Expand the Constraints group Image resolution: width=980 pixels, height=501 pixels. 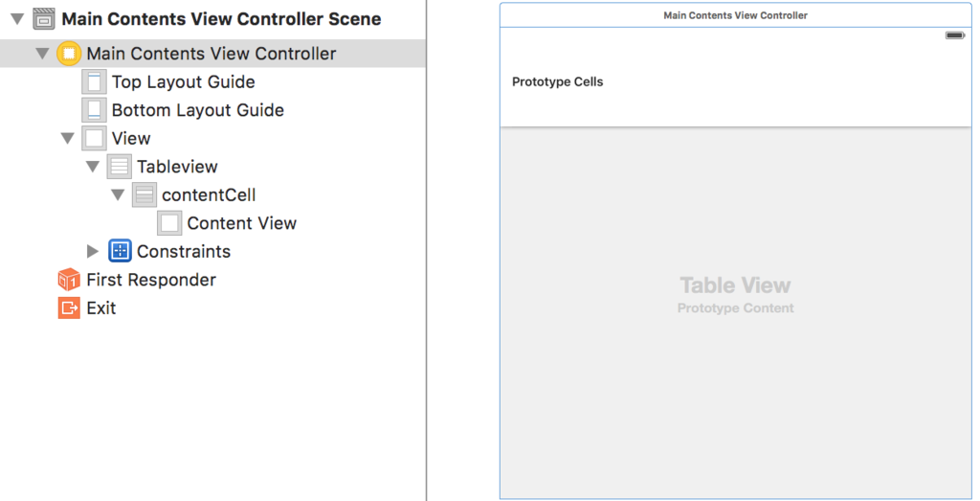pos(93,251)
